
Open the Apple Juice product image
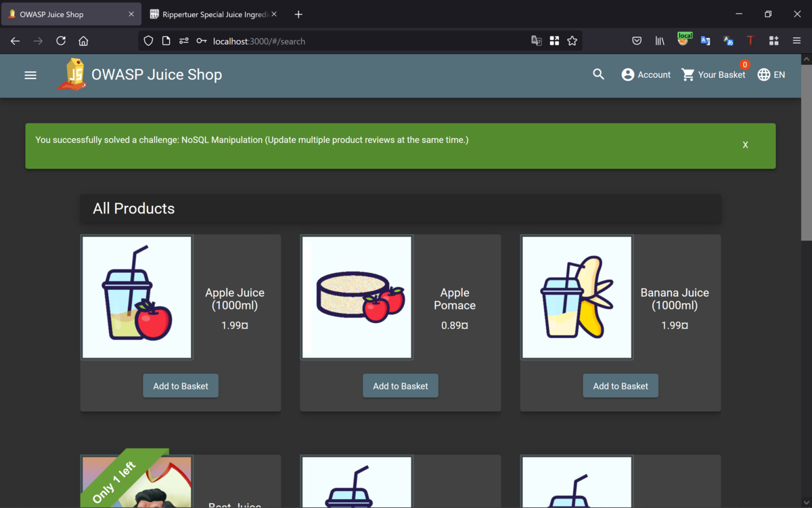pos(137,297)
